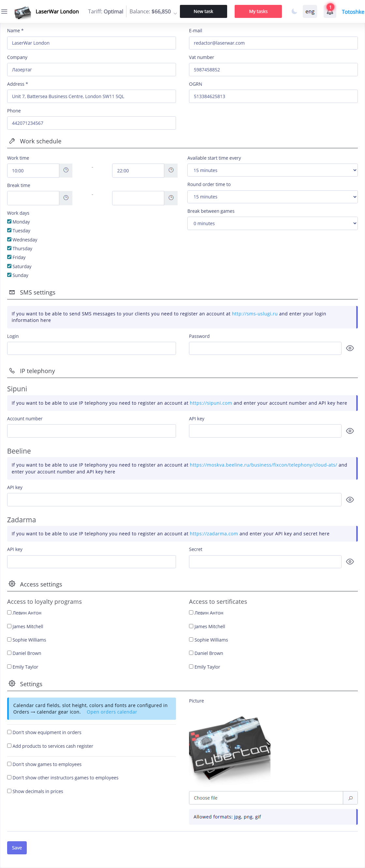Check 'Don't show games to employees'

[9, 764]
